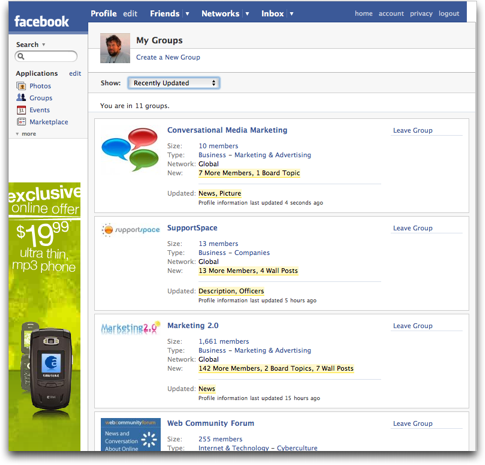
Task: View 1,661 members of Marketing 2.0
Action: click(x=224, y=341)
